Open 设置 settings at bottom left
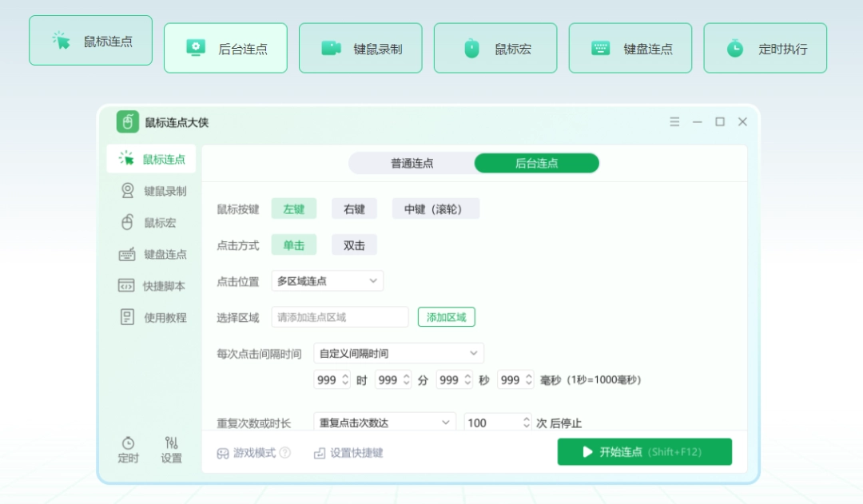Image resolution: width=863 pixels, height=504 pixels. [x=173, y=450]
